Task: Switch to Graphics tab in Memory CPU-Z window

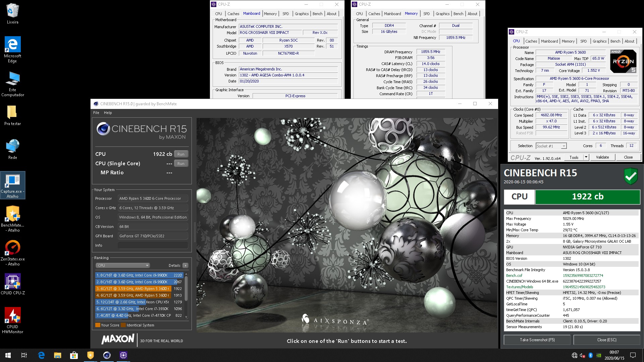Action: point(443,14)
